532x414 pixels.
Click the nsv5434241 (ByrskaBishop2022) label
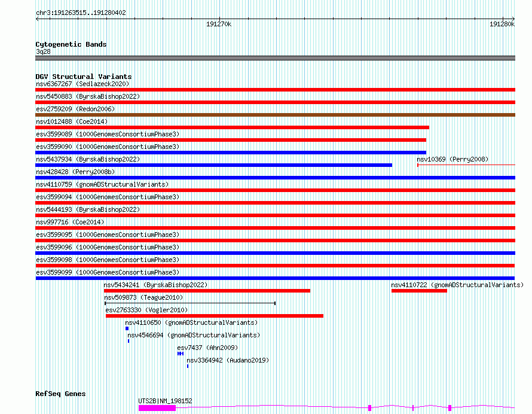coord(155,285)
